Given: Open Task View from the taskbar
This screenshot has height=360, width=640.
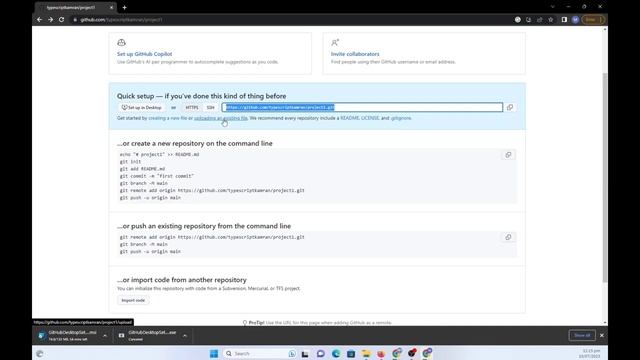Looking at the screenshot, I should (x=305, y=353).
